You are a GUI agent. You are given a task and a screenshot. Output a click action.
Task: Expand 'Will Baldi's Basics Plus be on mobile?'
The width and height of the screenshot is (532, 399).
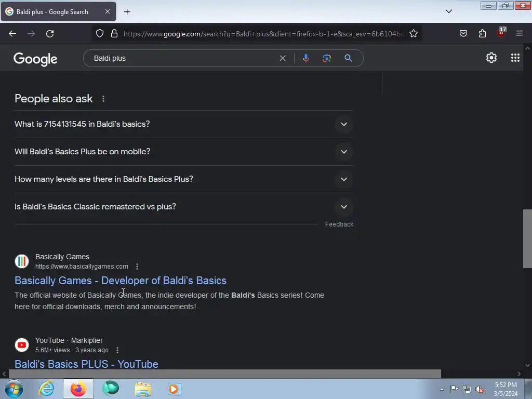184,152
